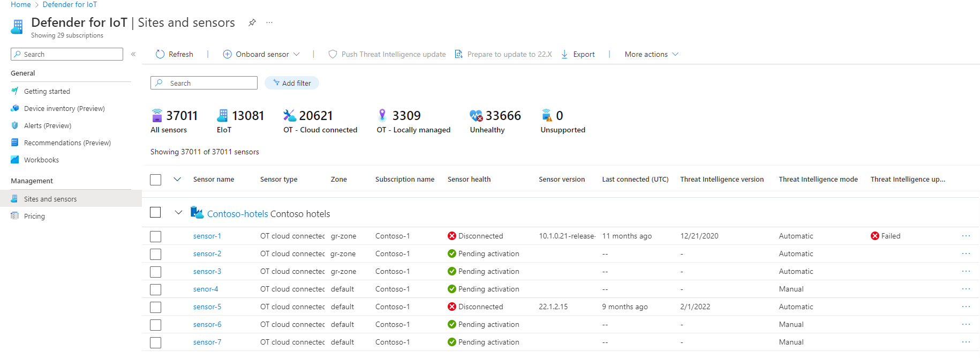The image size is (980, 358).
Task: Click the Unhealthy sensors heart icon
Action: click(476, 115)
